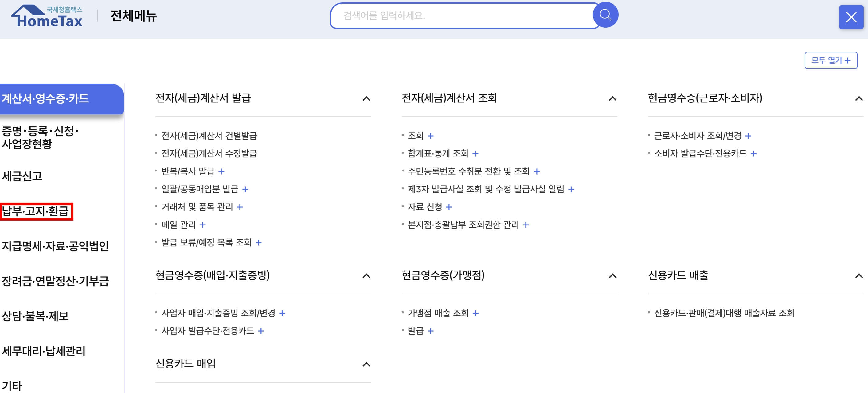Expand plus icon next to 자료 신청

(x=449, y=207)
